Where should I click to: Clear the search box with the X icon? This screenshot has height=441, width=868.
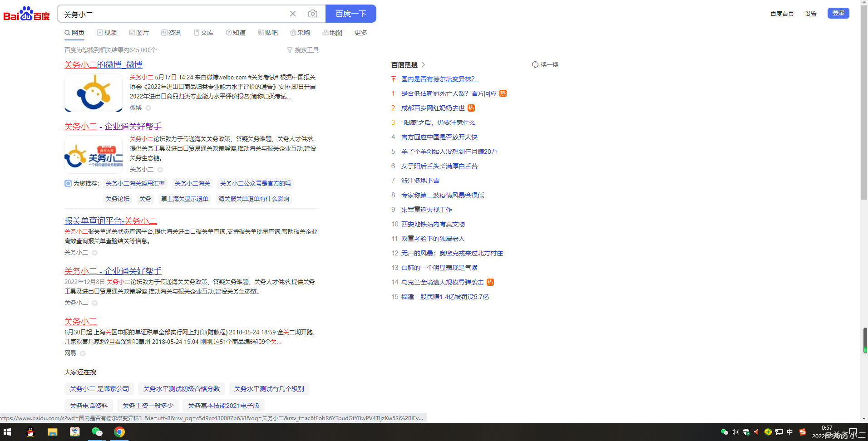pos(293,14)
